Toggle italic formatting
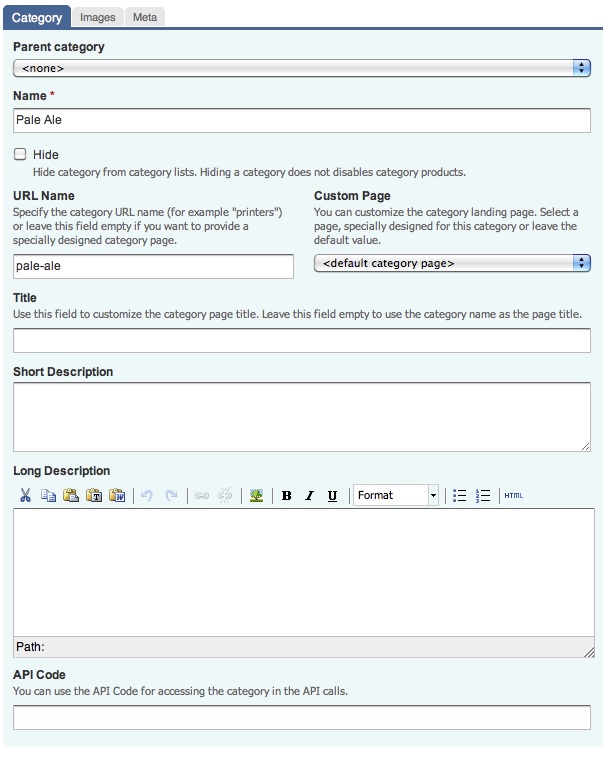Screen dimensions: 612x759 (309, 495)
